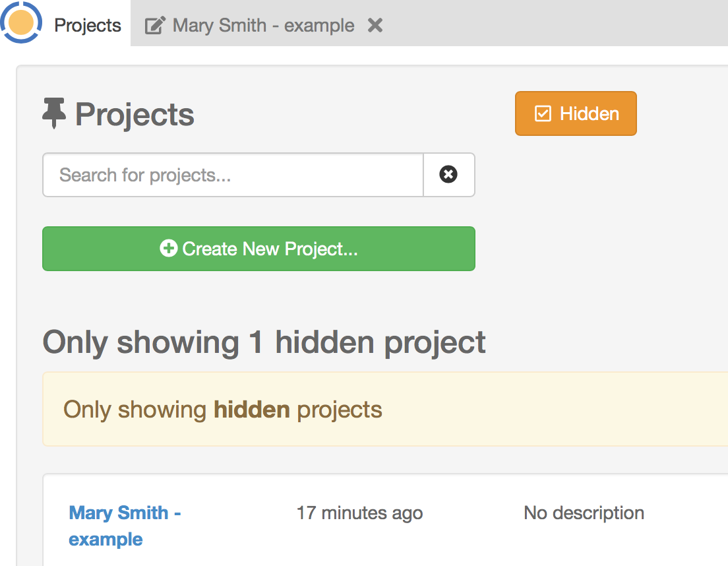
Task: Click the plus icon on Create New Project
Action: pyautogui.click(x=169, y=249)
